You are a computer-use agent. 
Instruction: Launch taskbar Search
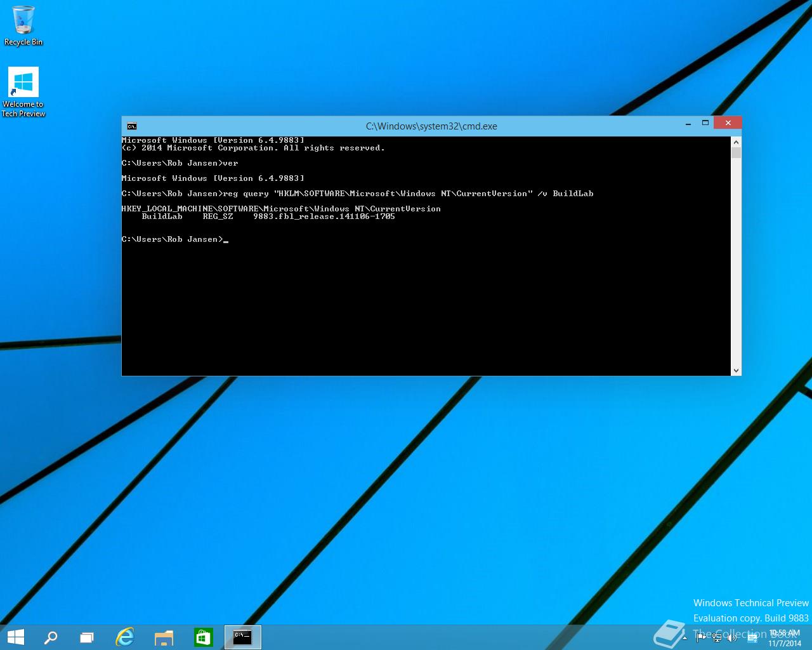pyautogui.click(x=51, y=637)
